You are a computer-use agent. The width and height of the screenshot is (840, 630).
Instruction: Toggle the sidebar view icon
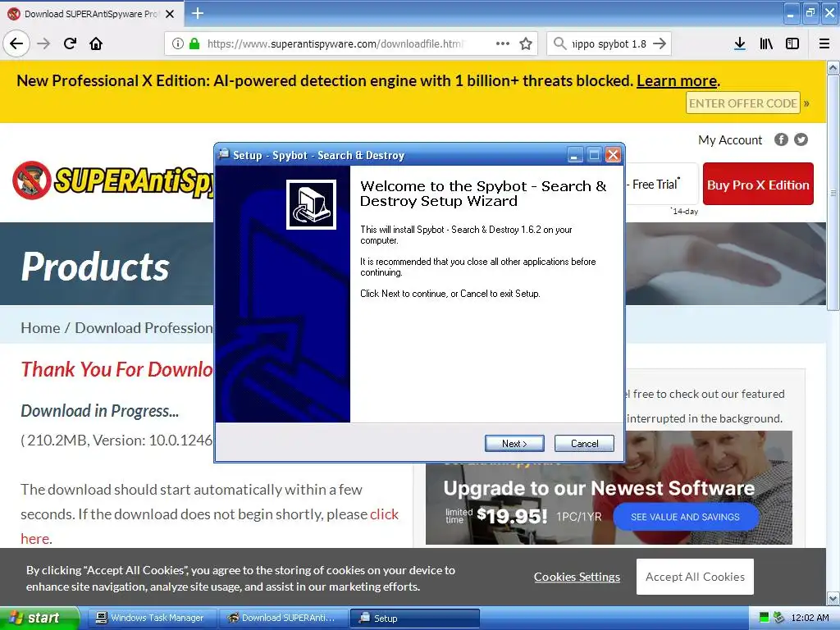click(792, 43)
